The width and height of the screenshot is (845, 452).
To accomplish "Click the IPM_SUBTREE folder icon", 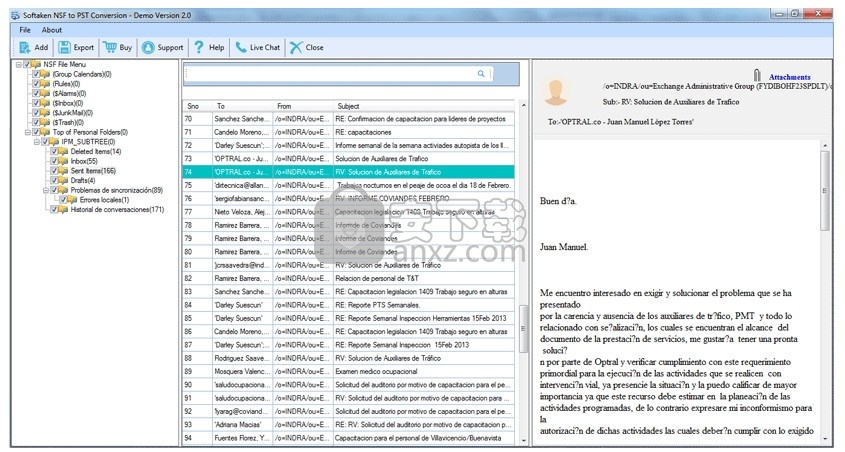I will coord(54,142).
